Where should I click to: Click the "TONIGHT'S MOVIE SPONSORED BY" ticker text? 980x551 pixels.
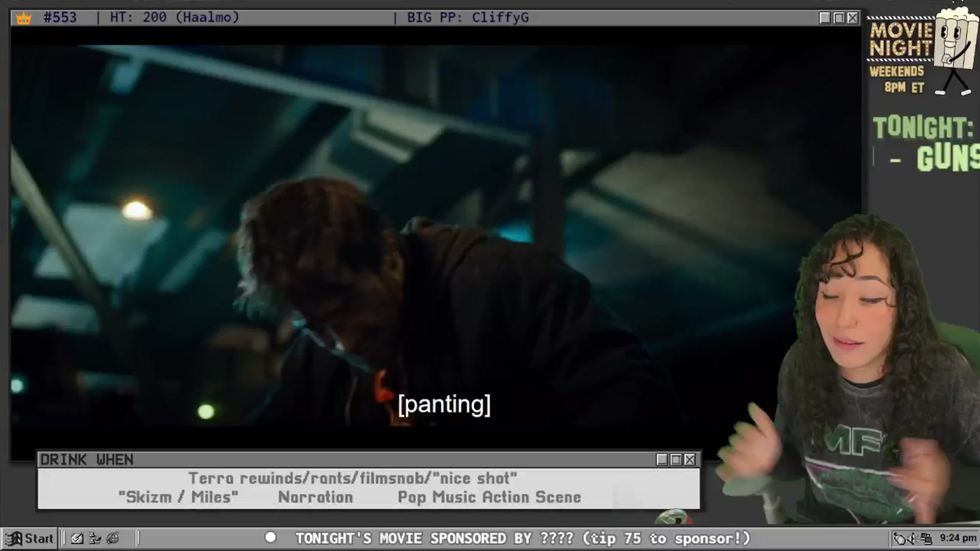pyautogui.click(x=415, y=538)
